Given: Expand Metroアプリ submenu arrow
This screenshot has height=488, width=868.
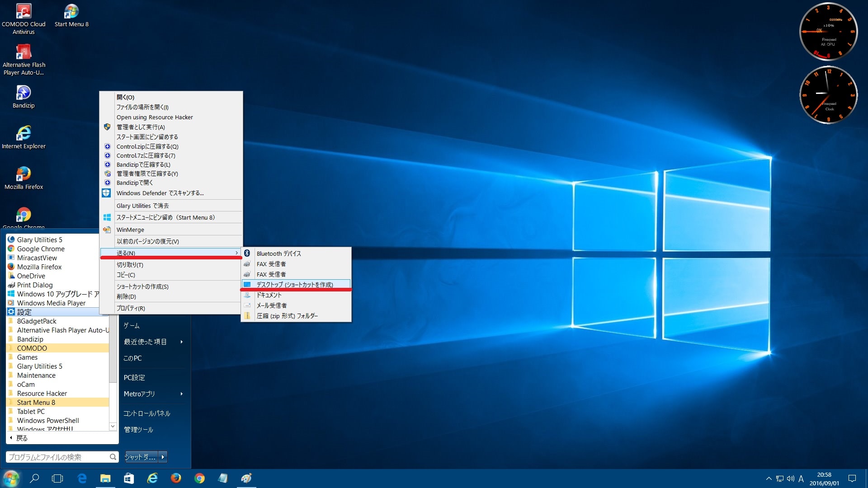Looking at the screenshot, I should point(181,394).
